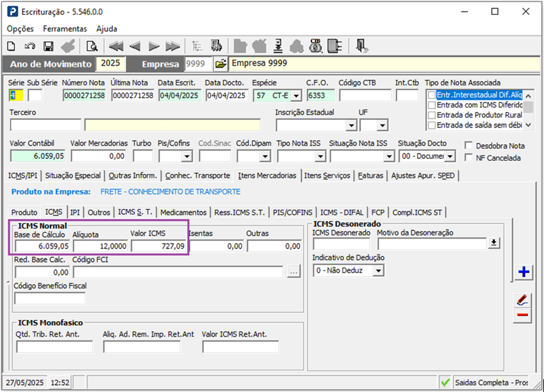
Task: Open the Empresa folder lookup icon
Action: [220, 64]
